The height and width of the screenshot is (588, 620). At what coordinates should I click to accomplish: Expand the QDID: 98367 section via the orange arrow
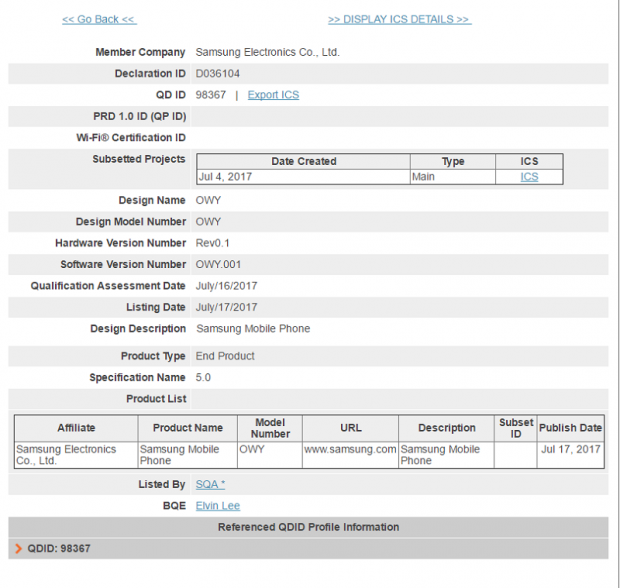click(19, 549)
